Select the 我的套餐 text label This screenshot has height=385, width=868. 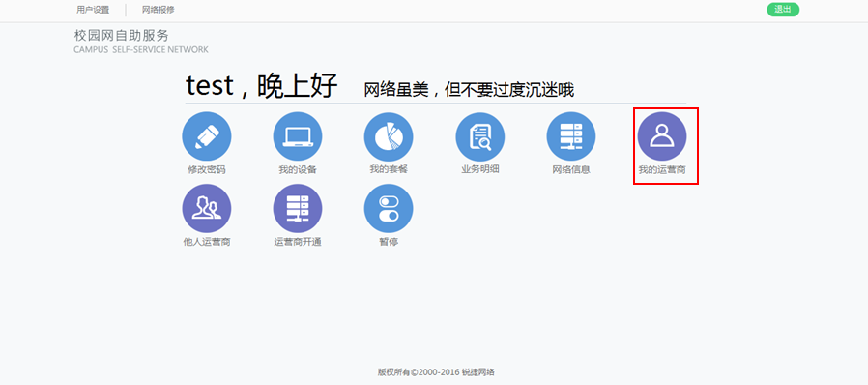click(x=389, y=169)
